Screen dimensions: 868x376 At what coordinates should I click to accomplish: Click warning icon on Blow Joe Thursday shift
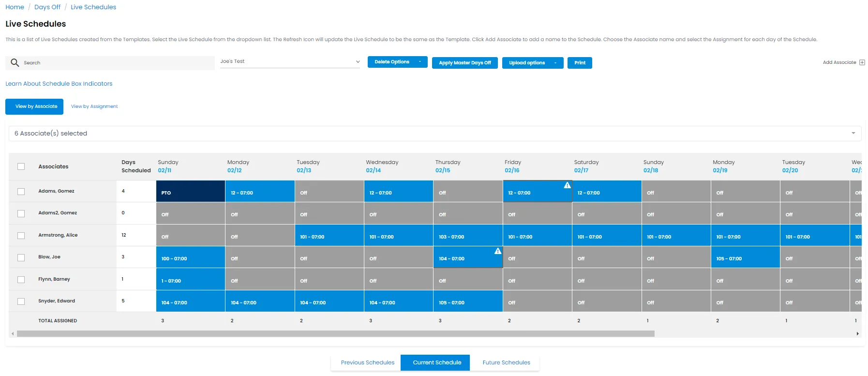pos(498,251)
